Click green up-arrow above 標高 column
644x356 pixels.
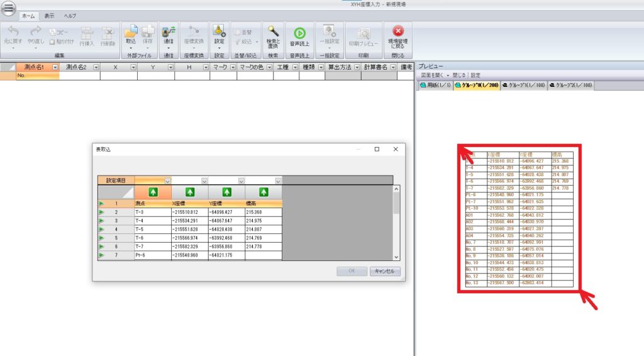(264, 191)
